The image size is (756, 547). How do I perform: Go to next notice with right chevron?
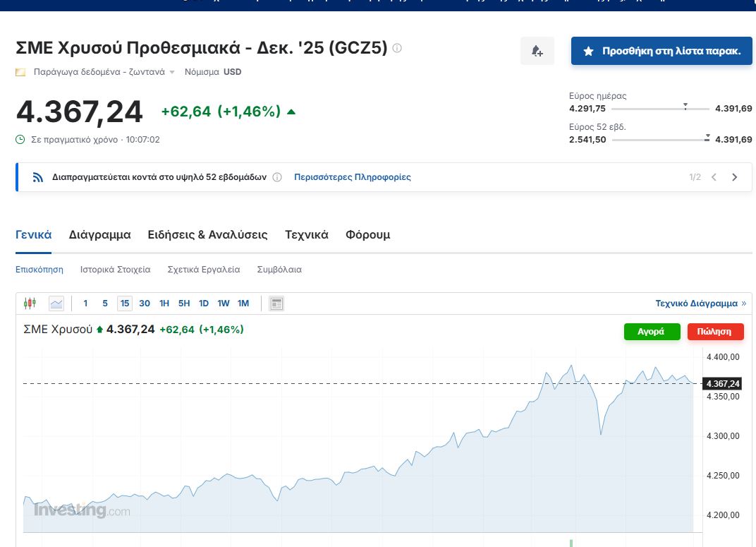(x=734, y=177)
